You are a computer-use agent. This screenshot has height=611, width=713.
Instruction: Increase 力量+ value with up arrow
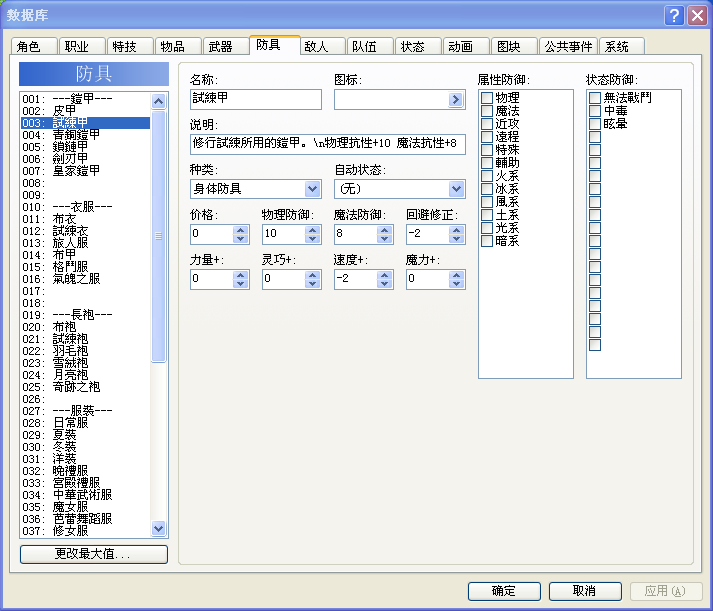pos(240,275)
